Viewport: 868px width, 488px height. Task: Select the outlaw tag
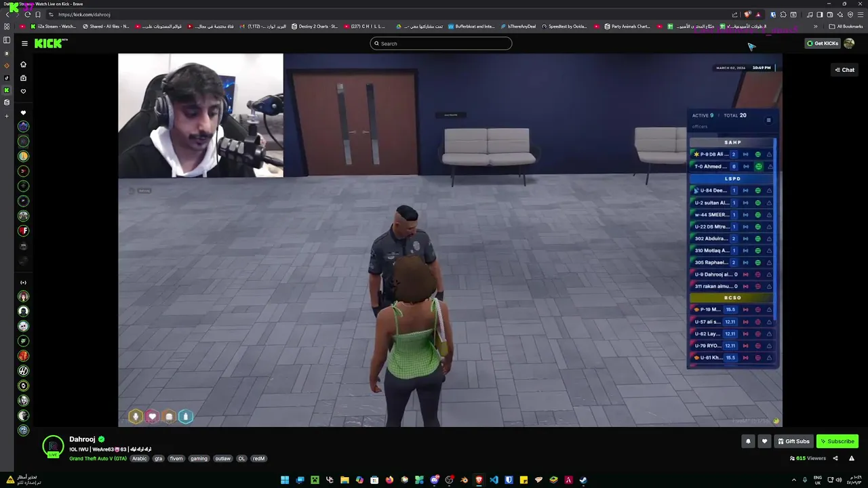click(x=222, y=458)
